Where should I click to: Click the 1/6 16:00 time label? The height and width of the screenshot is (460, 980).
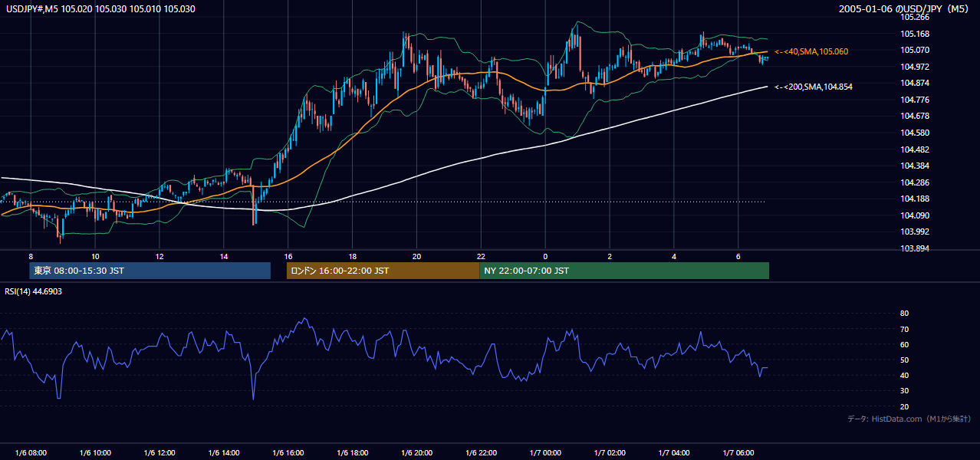click(x=288, y=452)
